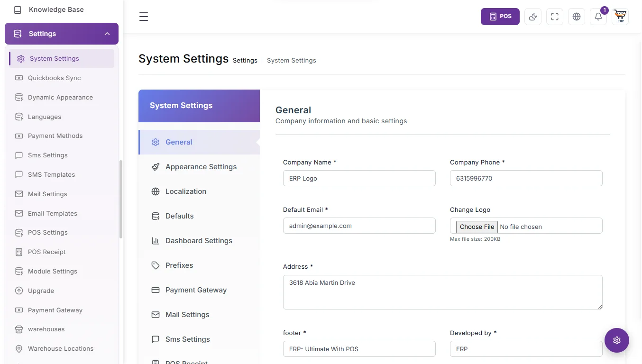Click the System Settings gear icon in sidebar
Image resolution: width=642 pixels, height=364 pixels.
[21, 59]
